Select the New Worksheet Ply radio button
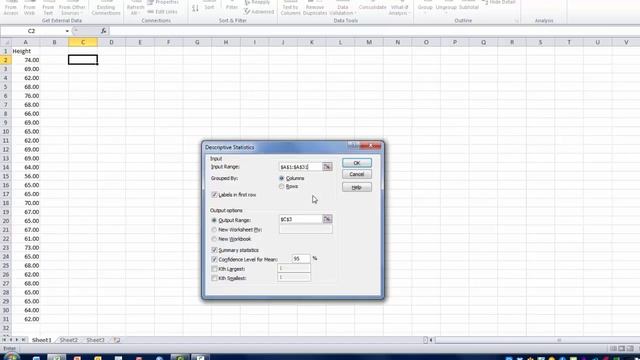The image size is (640, 360). (x=214, y=229)
